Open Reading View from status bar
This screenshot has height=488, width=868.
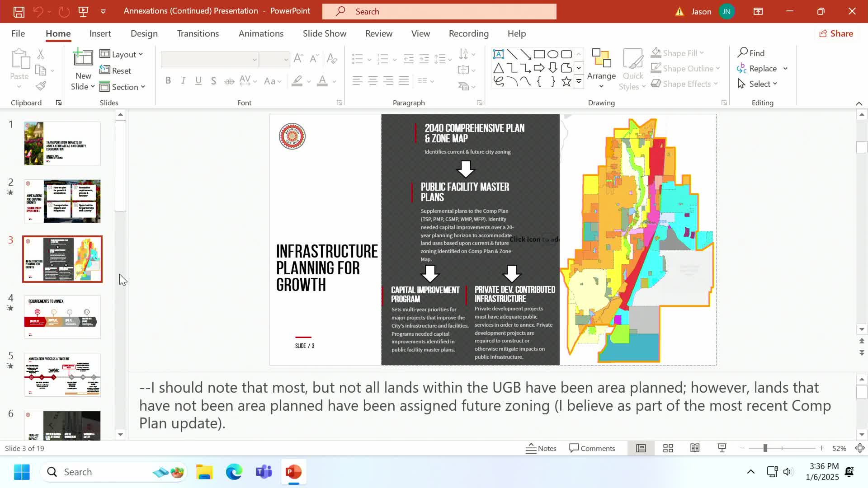(x=695, y=448)
